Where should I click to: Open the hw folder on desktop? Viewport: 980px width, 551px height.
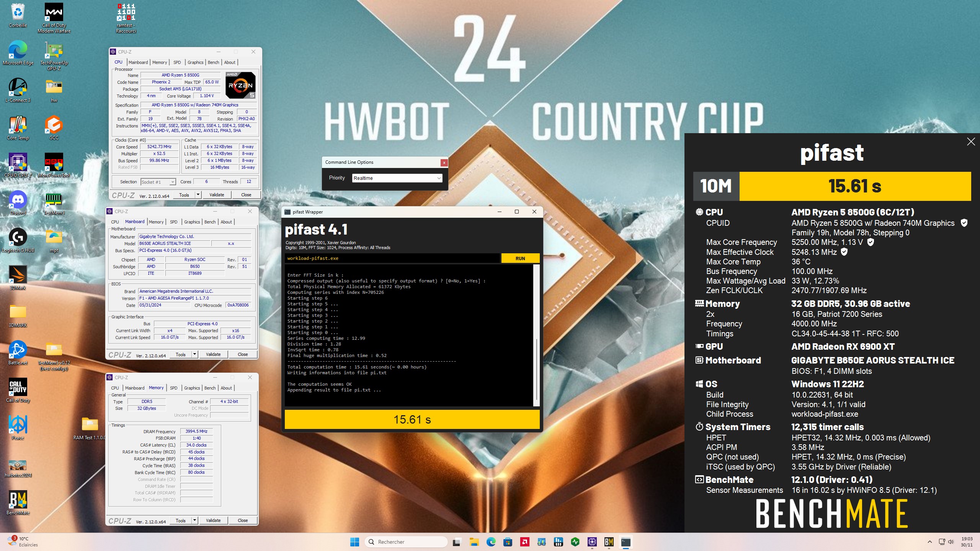click(54, 90)
